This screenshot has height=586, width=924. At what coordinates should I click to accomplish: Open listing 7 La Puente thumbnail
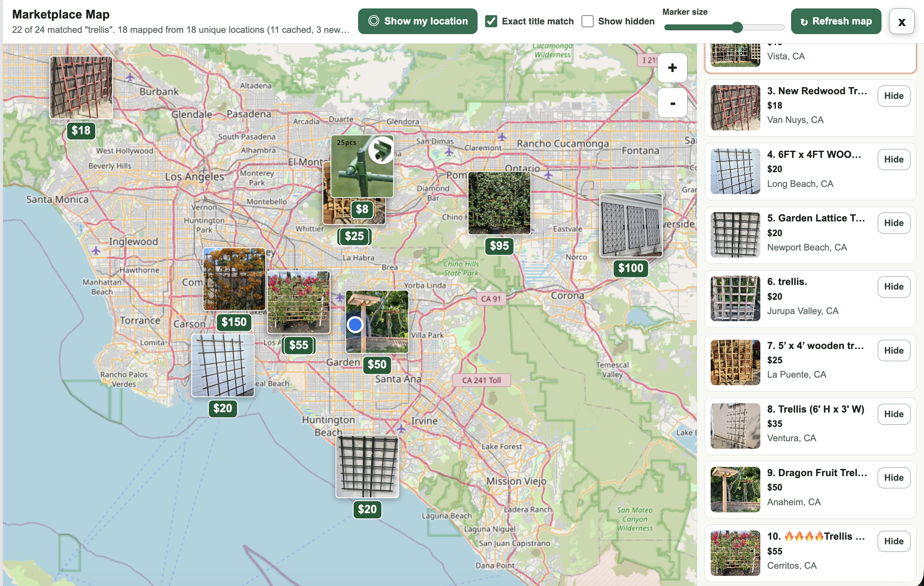tap(735, 362)
